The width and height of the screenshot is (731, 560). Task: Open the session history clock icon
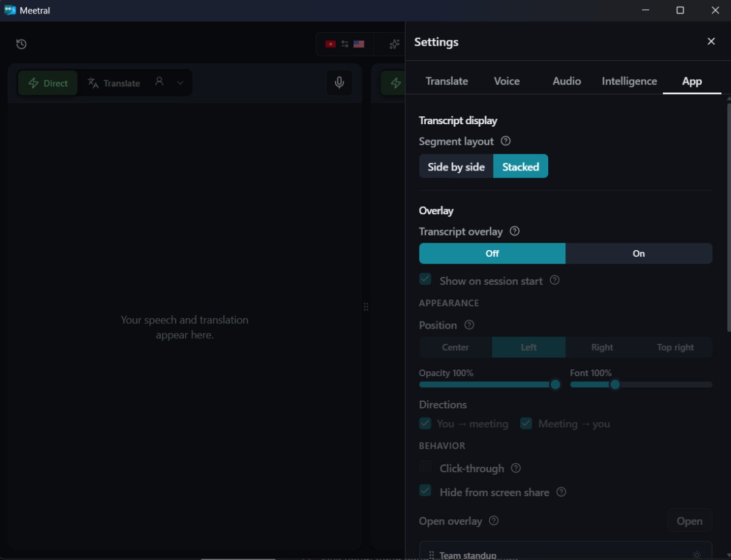(x=21, y=44)
